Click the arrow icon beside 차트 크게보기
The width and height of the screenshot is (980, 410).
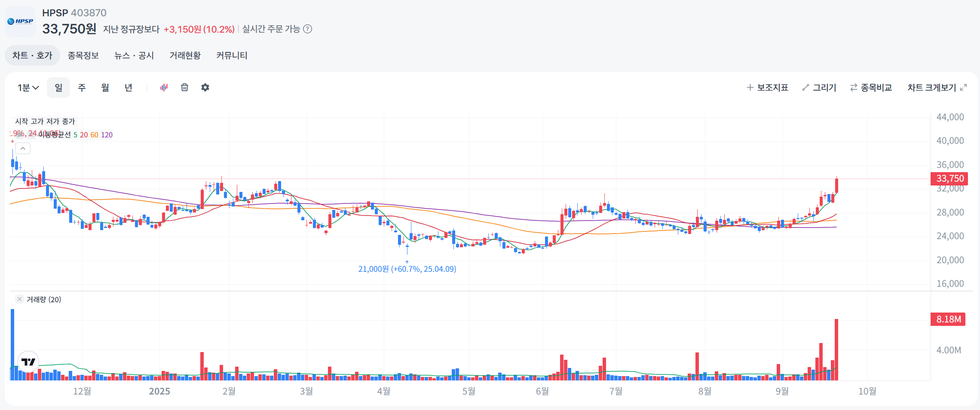pos(963,88)
